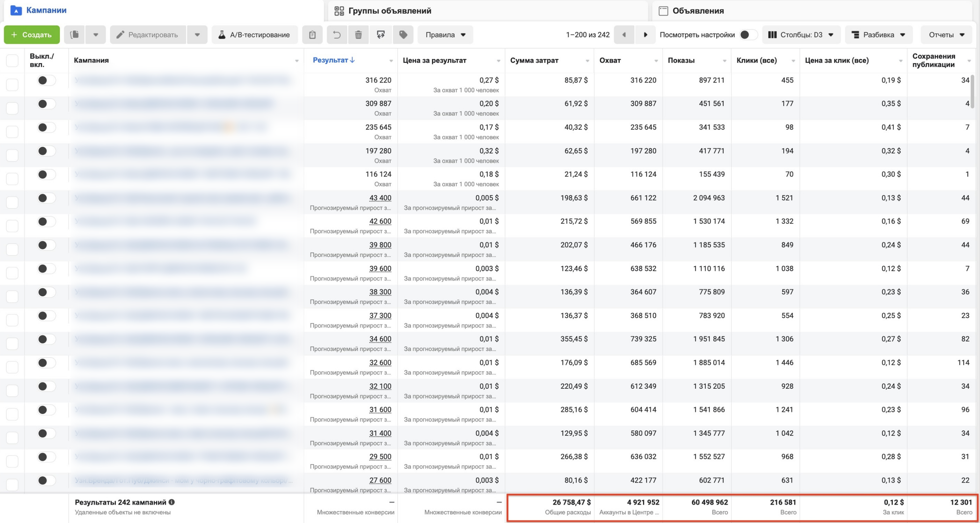The image size is (980, 523).
Task: Open the Отчеты dropdown
Action: [x=946, y=35]
